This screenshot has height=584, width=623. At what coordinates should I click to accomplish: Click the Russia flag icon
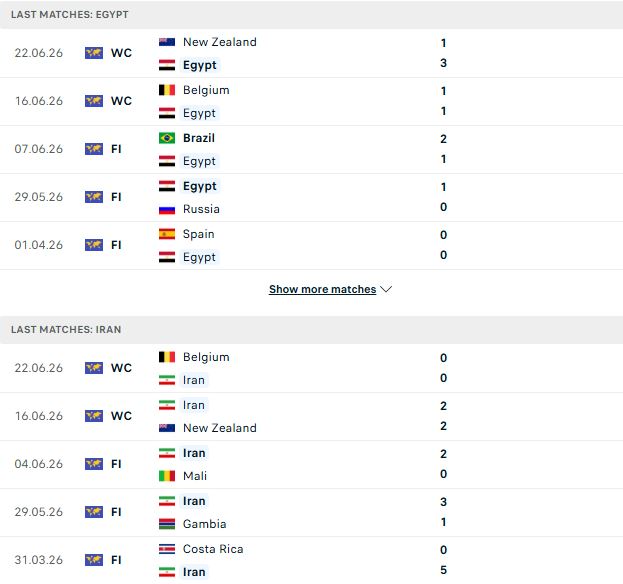(167, 209)
